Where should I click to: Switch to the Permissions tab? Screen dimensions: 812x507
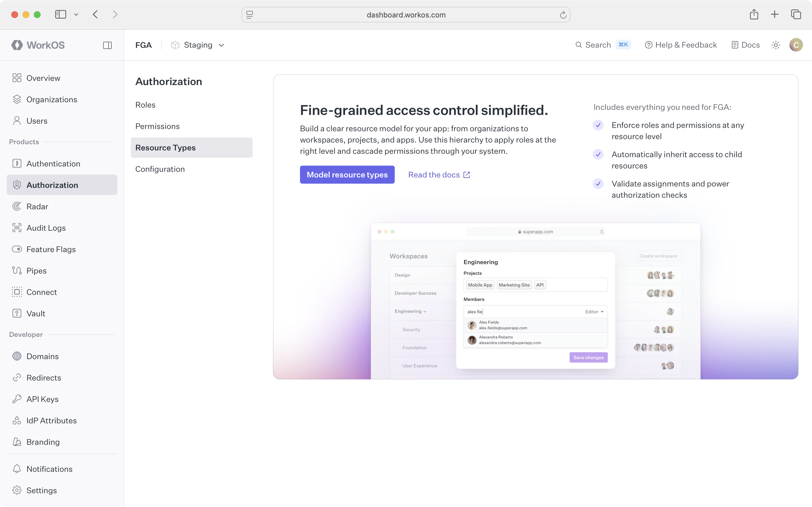[157, 126]
